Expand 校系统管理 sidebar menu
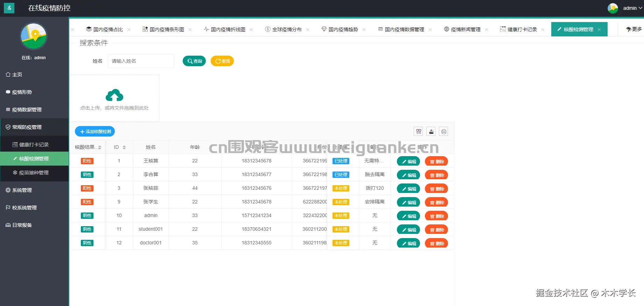The width and height of the screenshot is (644, 306). coord(34,208)
